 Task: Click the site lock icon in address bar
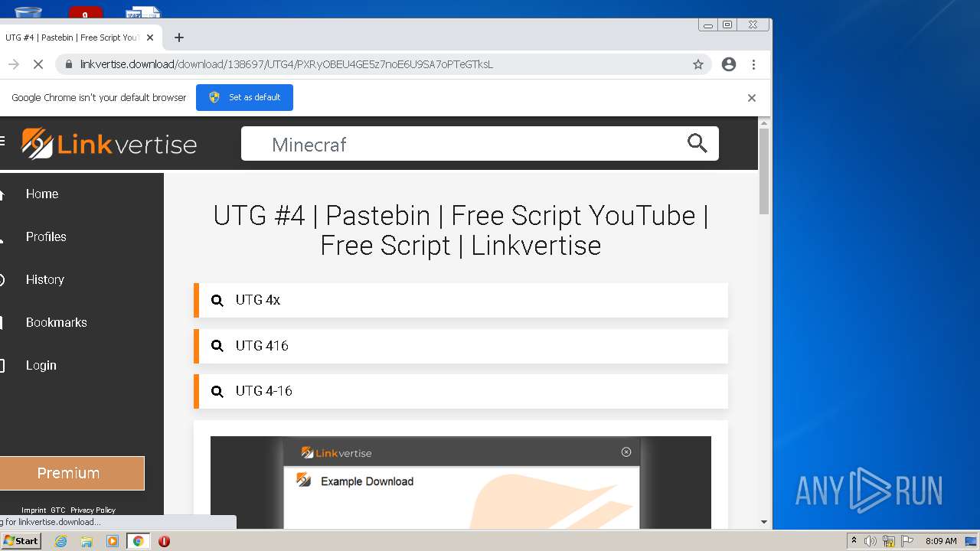[68, 64]
